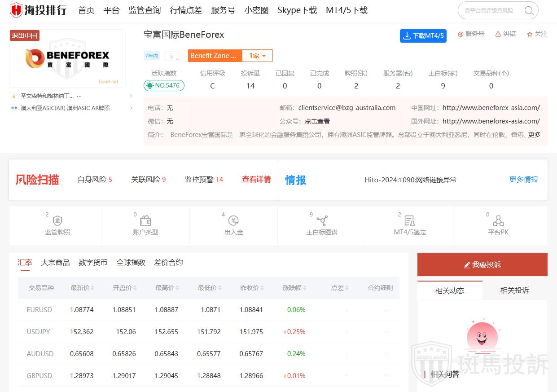Click the 我要投诉 complaint button
Viewport: 557px width, 392px height.
pos(482,265)
